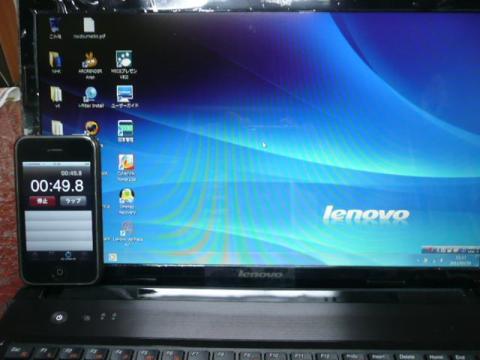This screenshot has width=480, height=360.
Task: Open the i-Filter Install globe shortcut
Action: (91, 97)
